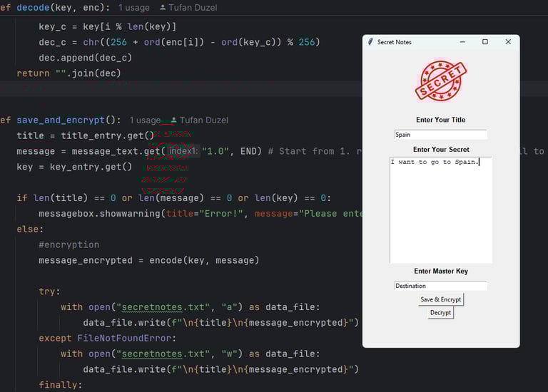Screen dimensions: 548x392
Task: Click the Enter Your Title label
Action: tap(441, 120)
